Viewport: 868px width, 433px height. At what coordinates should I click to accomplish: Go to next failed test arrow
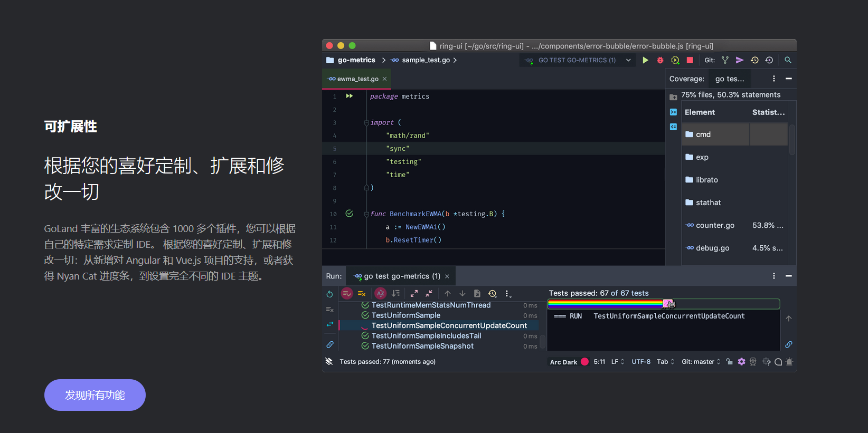(463, 293)
